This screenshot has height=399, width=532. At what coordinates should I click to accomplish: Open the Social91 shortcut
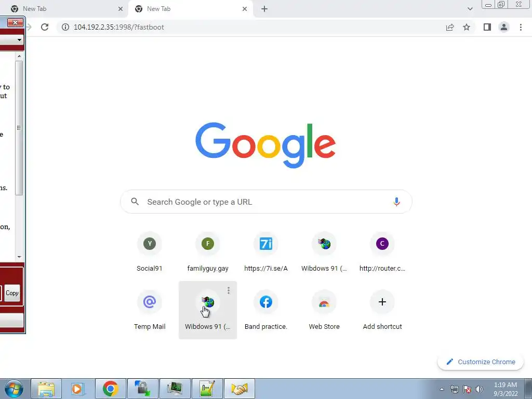(149, 252)
